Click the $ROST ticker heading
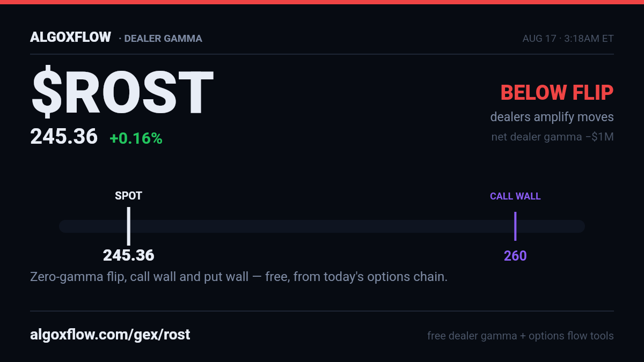 pos(122,93)
